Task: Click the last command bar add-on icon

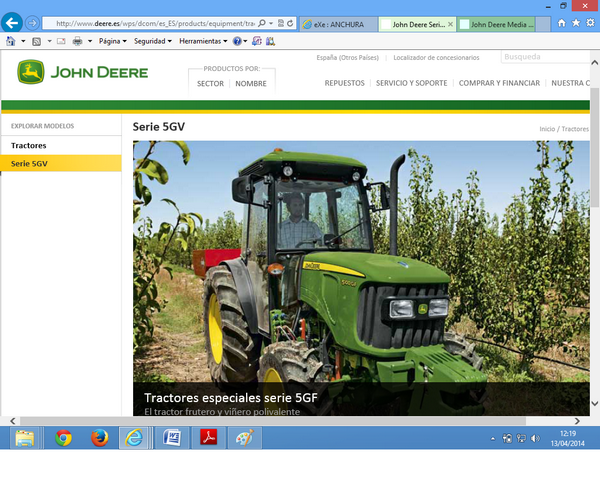Action: coord(271,41)
